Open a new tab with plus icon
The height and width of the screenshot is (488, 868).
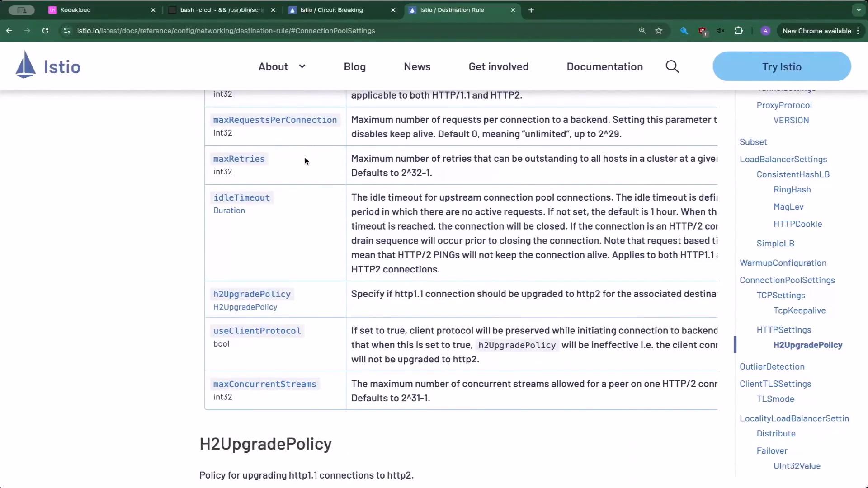pos(531,10)
